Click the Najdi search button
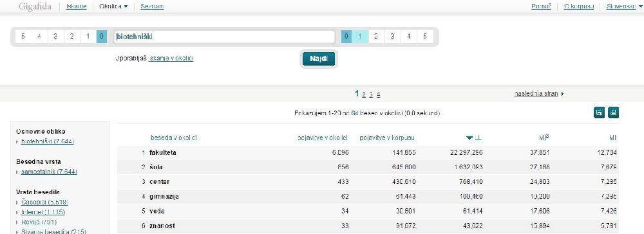644x234 pixels. coord(319,59)
